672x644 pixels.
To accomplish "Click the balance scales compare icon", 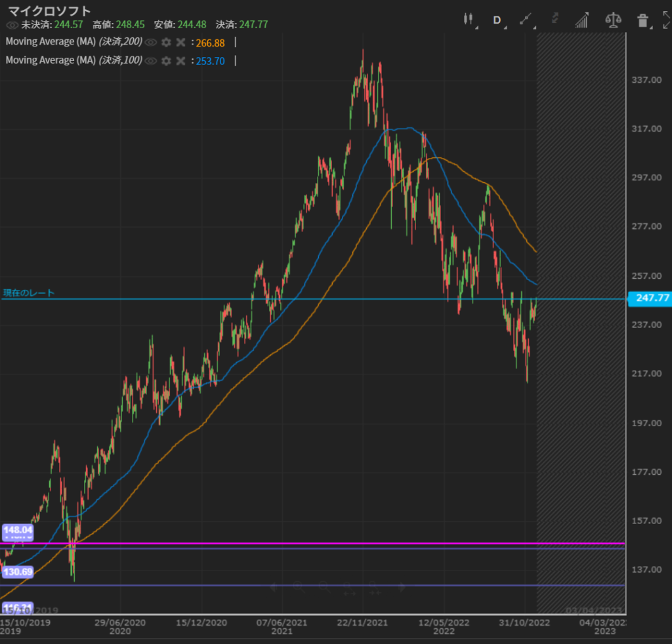I will 613,20.
